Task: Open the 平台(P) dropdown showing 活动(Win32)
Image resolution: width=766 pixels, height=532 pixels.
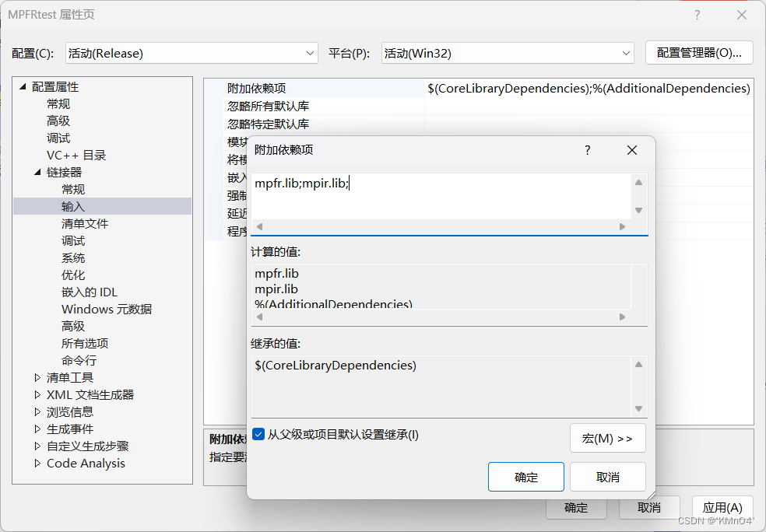Action: point(627,53)
